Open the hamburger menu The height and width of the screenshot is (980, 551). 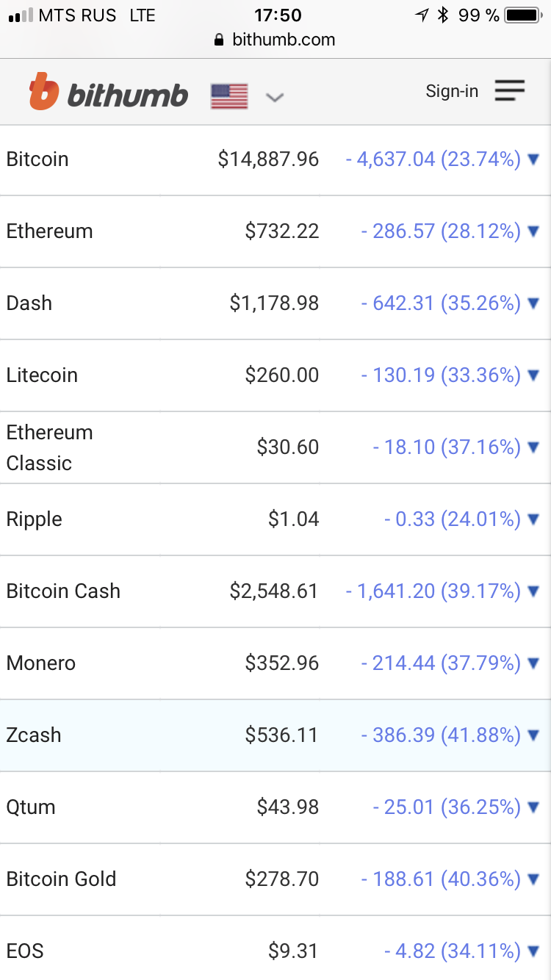(509, 91)
